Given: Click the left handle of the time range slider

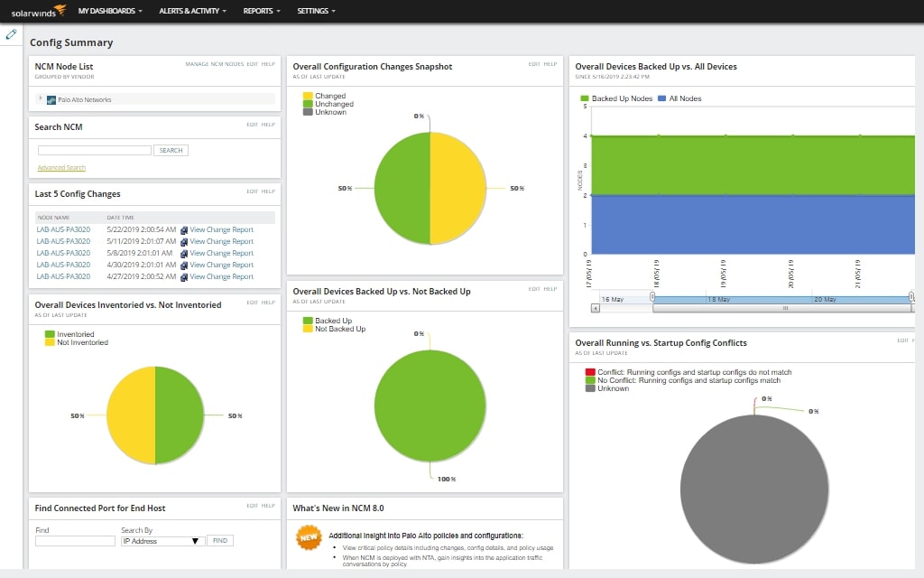Looking at the screenshot, I should (651, 296).
